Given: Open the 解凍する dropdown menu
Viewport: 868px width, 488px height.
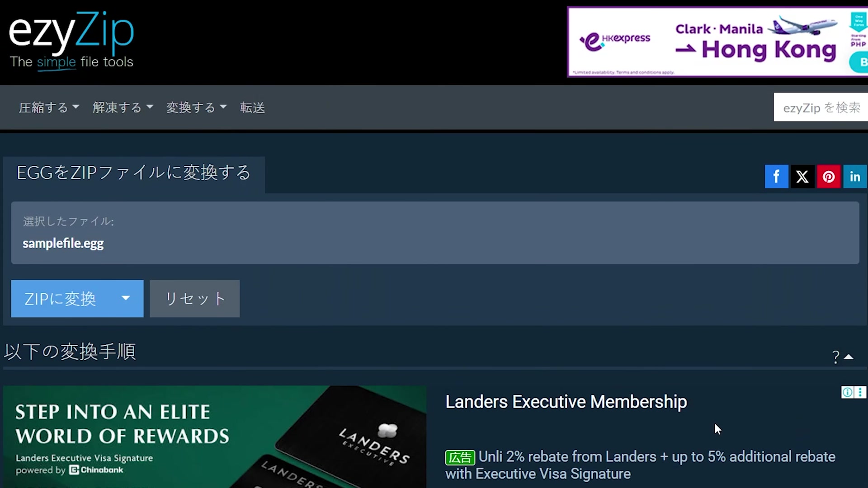Looking at the screenshot, I should pos(123,108).
